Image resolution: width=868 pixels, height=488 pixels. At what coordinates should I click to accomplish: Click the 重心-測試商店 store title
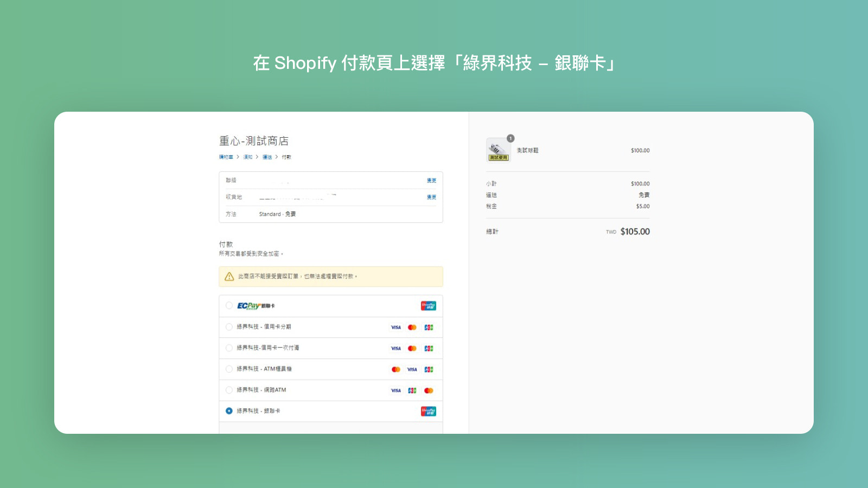(254, 141)
